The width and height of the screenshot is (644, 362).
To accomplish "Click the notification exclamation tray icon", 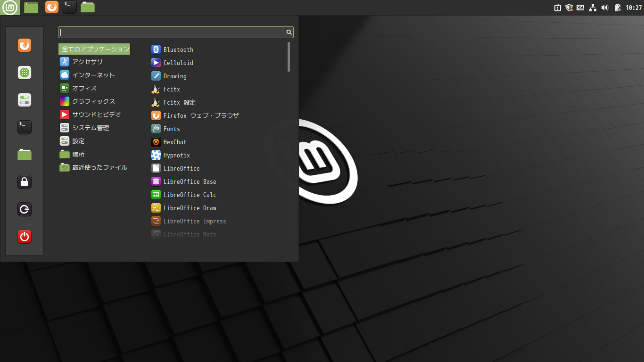I will 557,8.
